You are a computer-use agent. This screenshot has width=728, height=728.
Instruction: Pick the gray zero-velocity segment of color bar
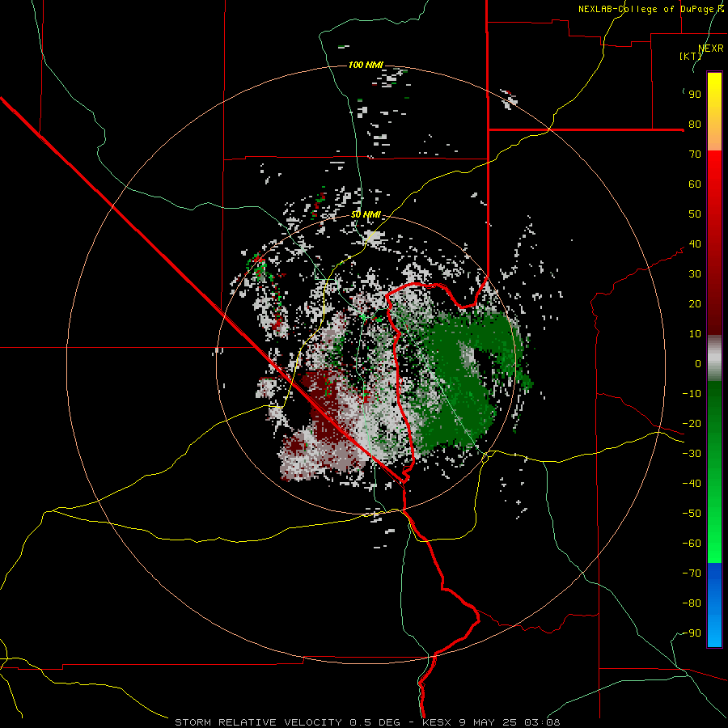[714, 358]
